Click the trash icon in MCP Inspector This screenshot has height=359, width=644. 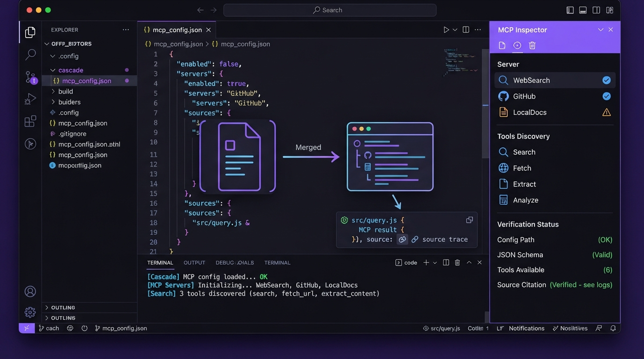click(532, 45)
